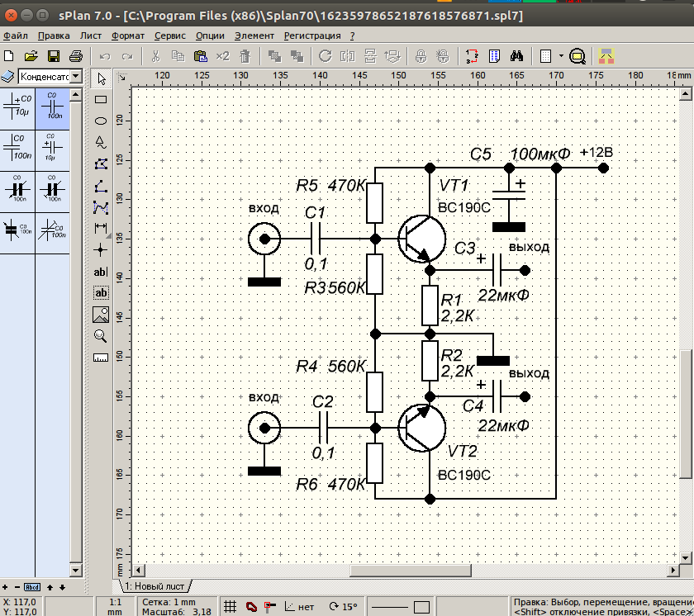Open the Формат menu

coord(127,36)
